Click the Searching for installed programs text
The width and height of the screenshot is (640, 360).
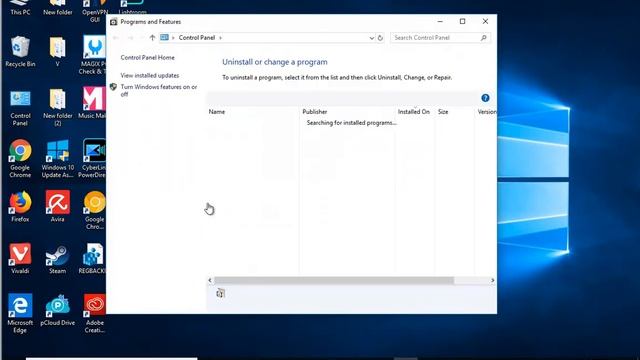[351, 123]
